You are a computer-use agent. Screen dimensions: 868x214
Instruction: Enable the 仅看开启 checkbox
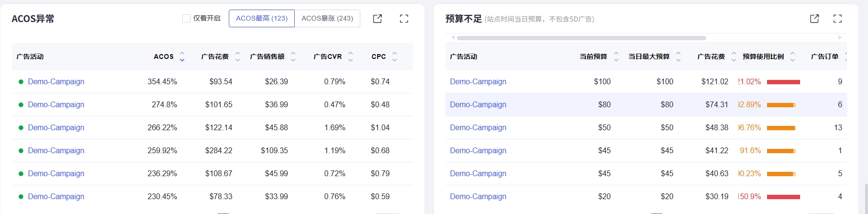tap(187, 19)
